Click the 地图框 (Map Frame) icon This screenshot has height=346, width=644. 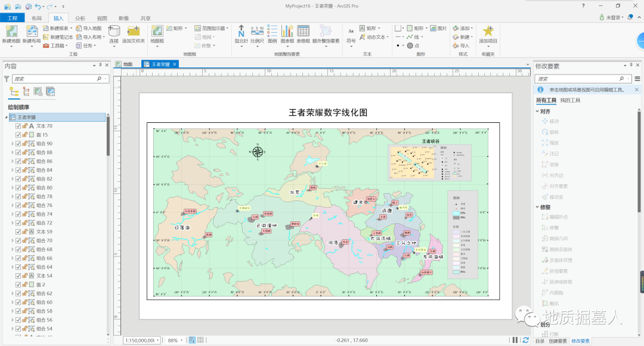coord(157,31)
